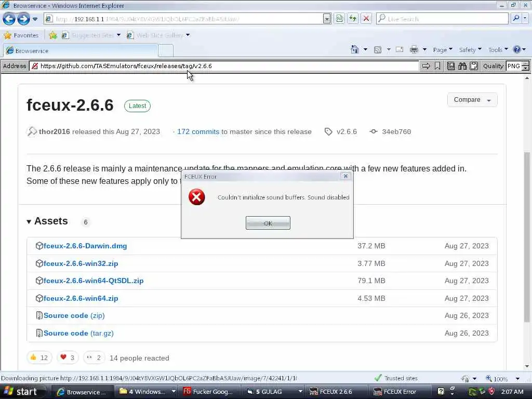Download fceux-2.6.6-win32.zip
Viewport: 532px width, 399px height.
point(81,263)
